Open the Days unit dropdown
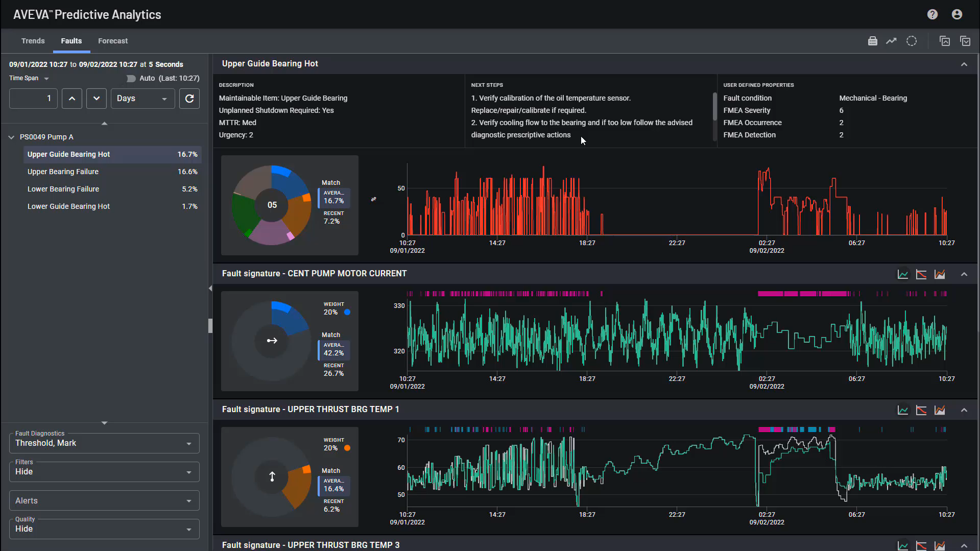Screen dimensions: 980x551 click(142, 99)
